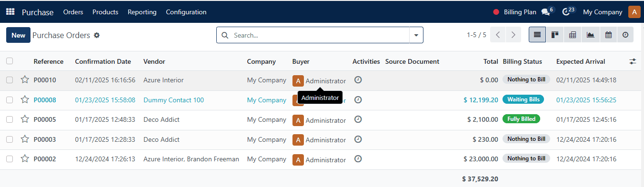Open activity clock for P00003
This screenshot has height=187, width=644.
point(358,139)
